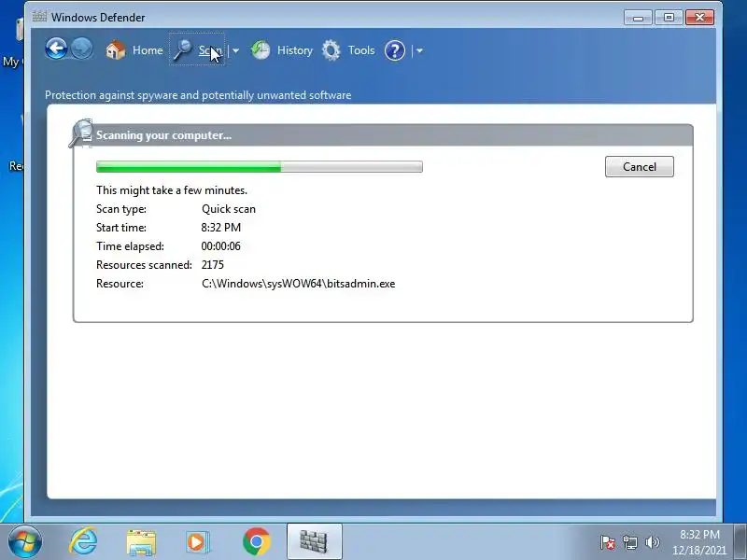Viewport: 747px width, 560px height.
Task: Maximize the Windows Defender window
Action: [669, 18]
